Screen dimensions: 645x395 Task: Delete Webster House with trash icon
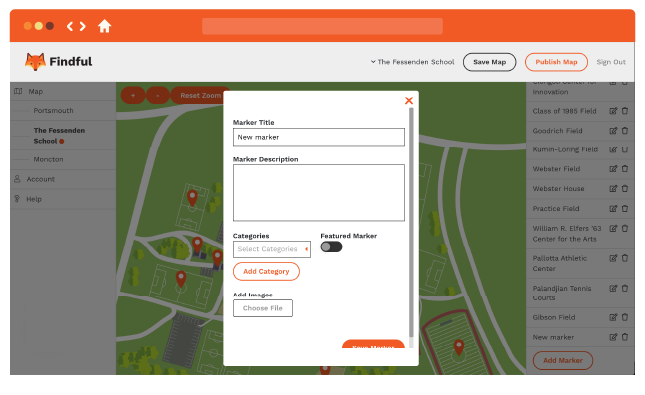pyautogui.click(x=625, y=188)
